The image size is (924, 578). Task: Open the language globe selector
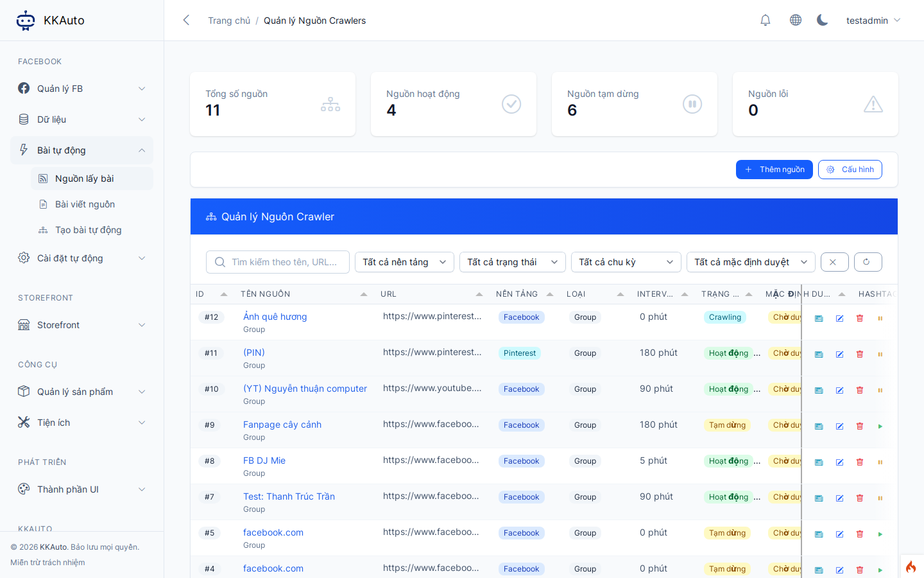[796, 21]
